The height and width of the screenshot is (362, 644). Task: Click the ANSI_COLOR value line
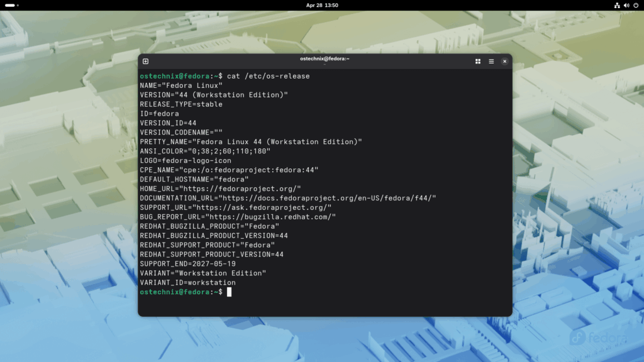pos(205,151)
